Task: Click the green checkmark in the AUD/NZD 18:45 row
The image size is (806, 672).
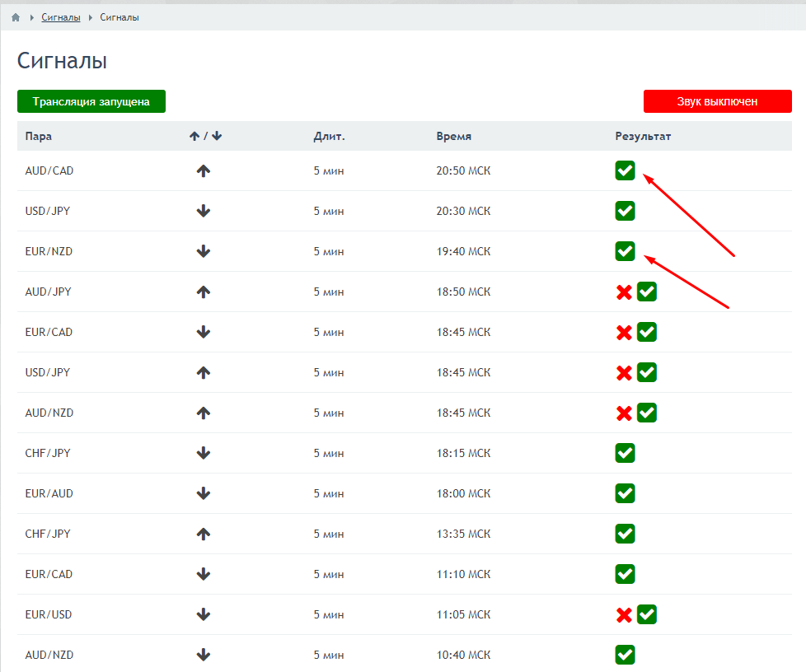Action: tap(647, 413)
